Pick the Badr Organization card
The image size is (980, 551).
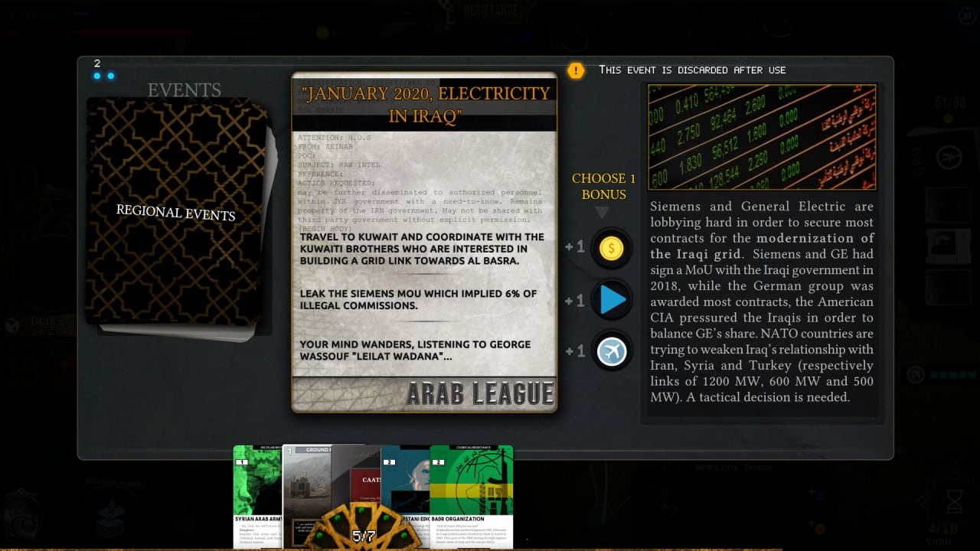click(471, 490)
